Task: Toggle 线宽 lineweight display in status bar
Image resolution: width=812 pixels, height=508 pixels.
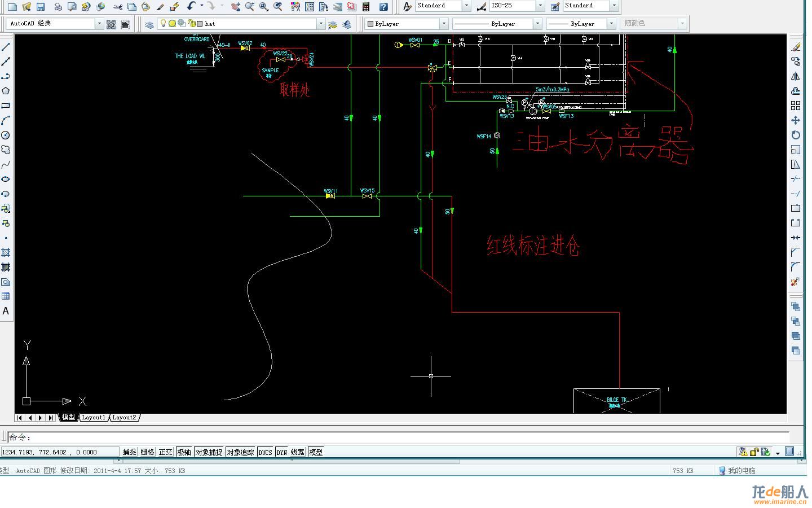Action: [298, 452]
